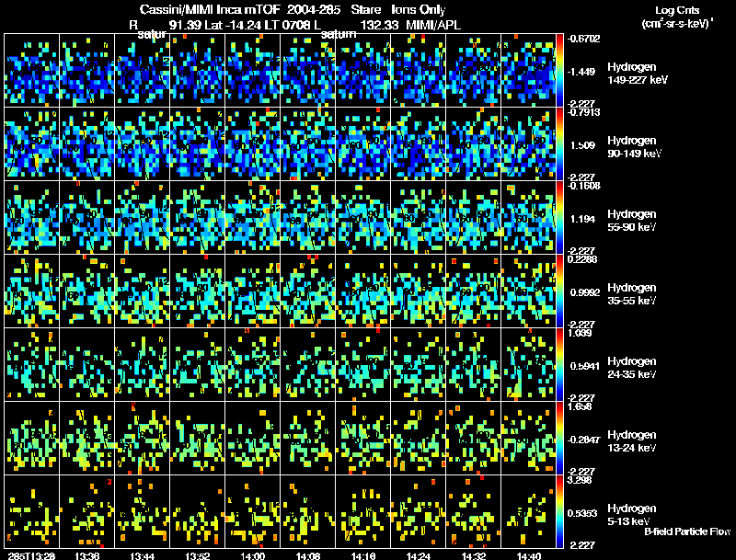Select the 24-35 keV panel above 14:16
The image size is (736, 560).
tap(362, 364)
